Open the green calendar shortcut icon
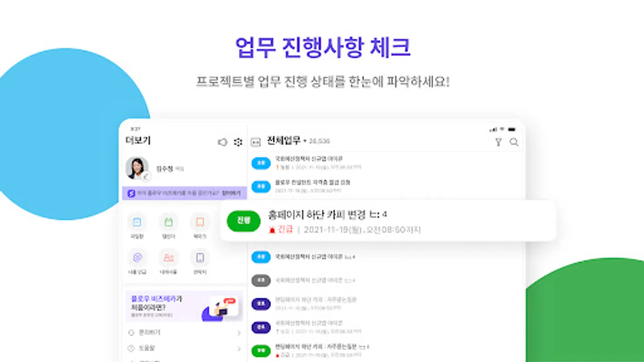Screen dimensions: 644x362 (169, 222)
